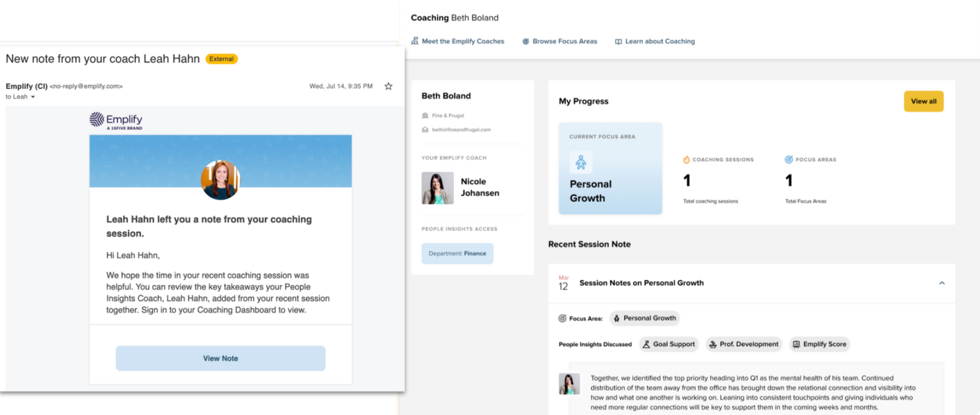Click the 'Hi Leah Hahn,' greeting line
The width and height of the screenshot is (980, 415).
(x=133, y=255)
